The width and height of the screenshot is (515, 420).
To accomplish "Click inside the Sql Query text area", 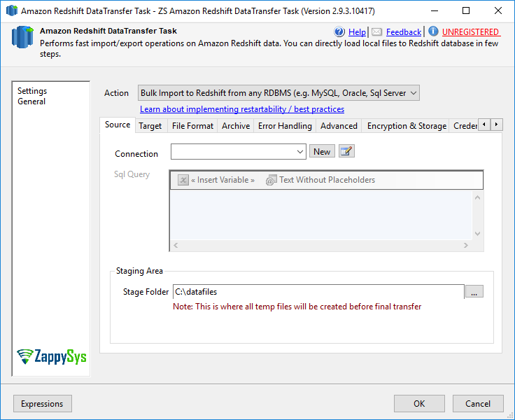I will click(x=321, y=215).
